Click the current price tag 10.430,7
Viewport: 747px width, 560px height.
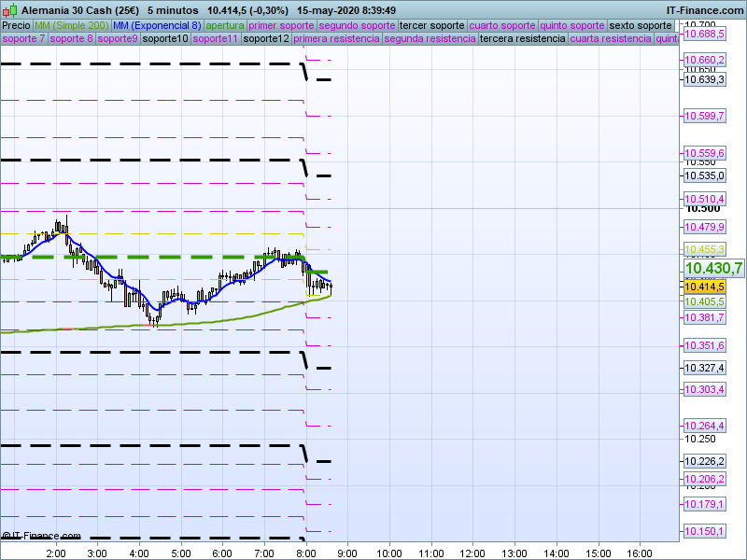[713, 268]
